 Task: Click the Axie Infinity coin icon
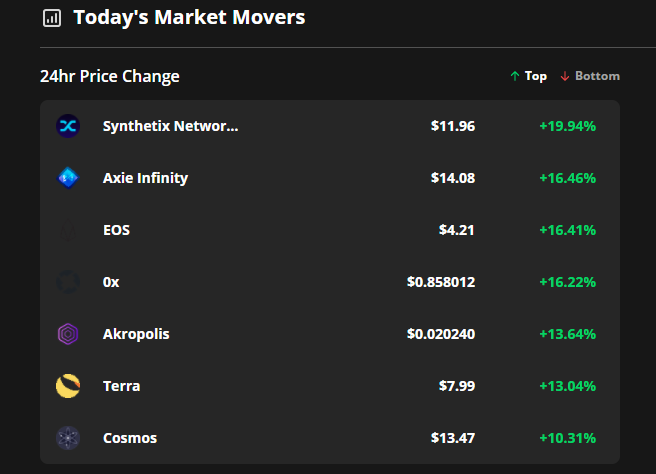point(68,178)
